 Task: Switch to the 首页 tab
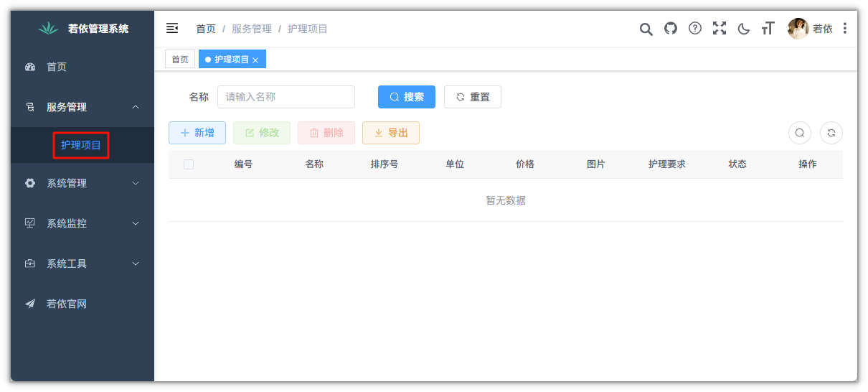point(180,60)
